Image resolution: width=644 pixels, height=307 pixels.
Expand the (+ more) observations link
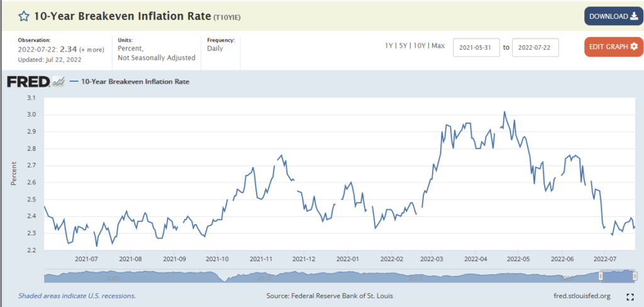92,48
